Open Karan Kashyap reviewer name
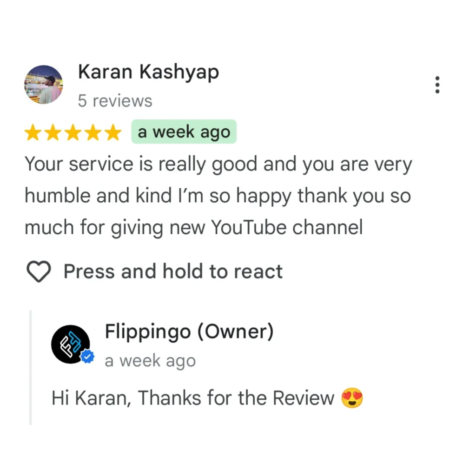 coord(148,73)
